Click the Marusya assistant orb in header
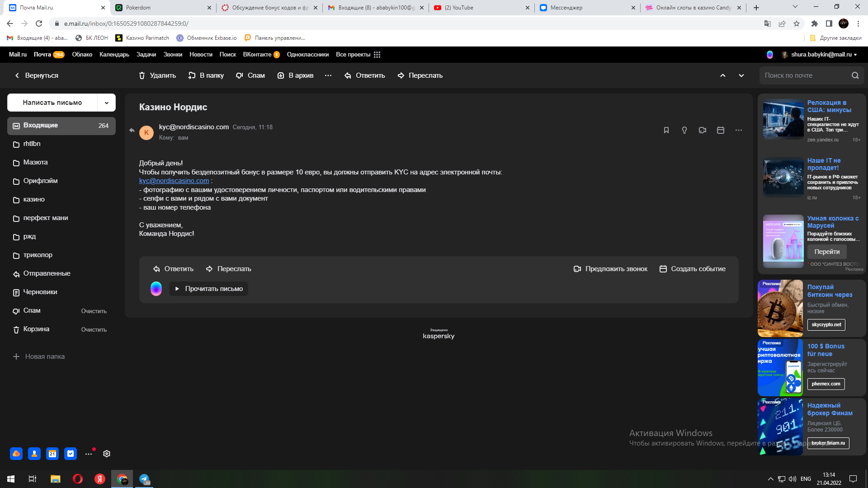Image resolution: width=868 pixels, height=488 pixels. [770, 55]
